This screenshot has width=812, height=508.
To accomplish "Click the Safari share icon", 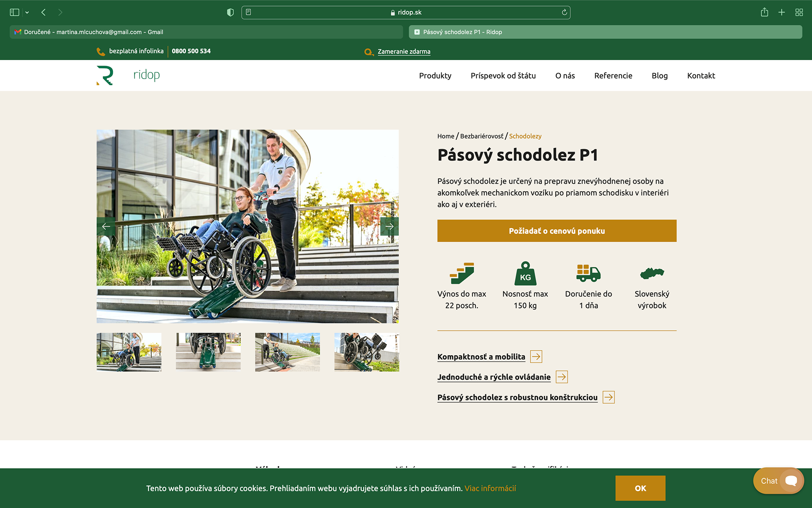I will (764, 12).
